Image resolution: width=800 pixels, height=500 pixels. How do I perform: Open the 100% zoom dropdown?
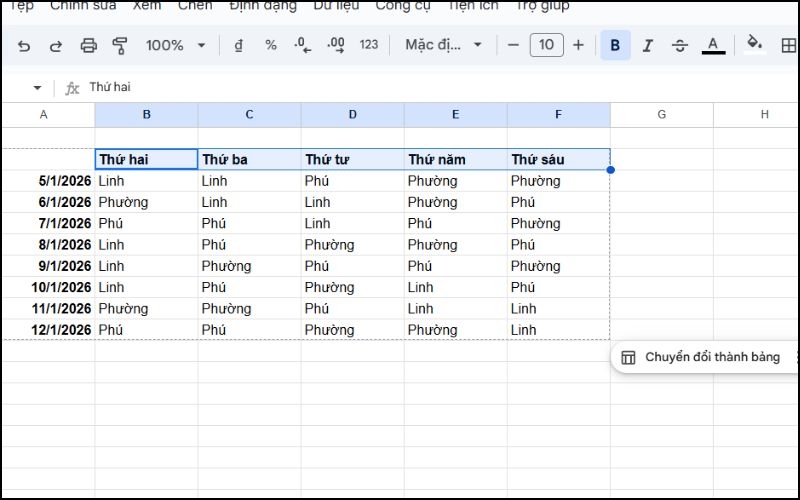(175, 45)
